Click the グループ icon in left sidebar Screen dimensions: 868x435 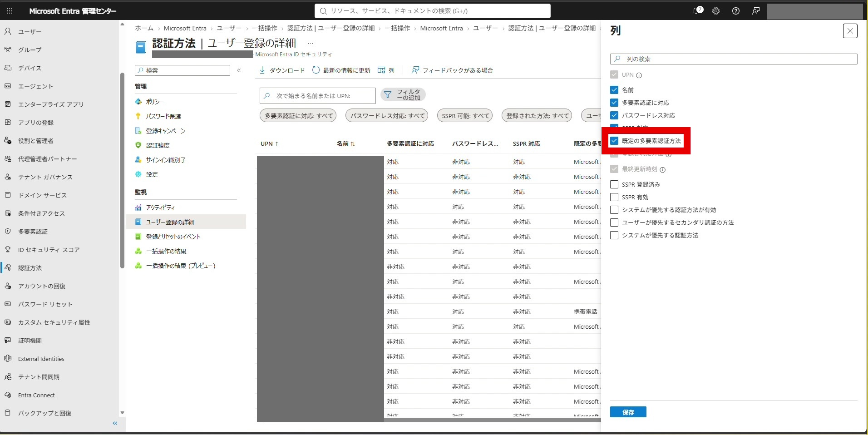8,49
